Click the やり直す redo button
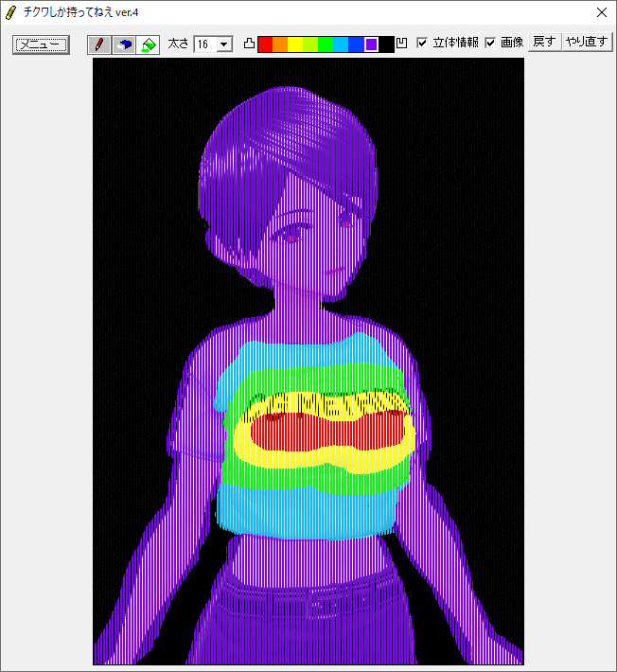 (x=586, y=43)
